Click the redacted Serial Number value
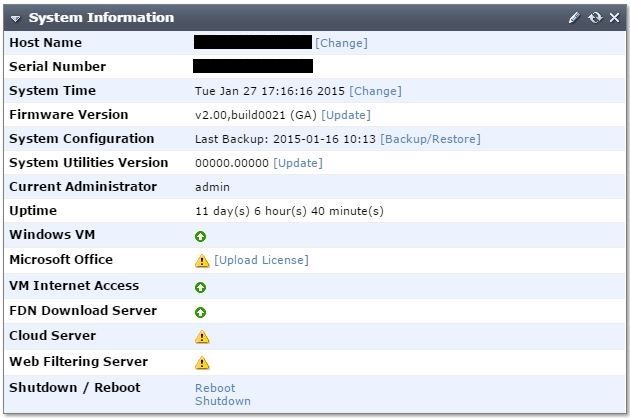The width and height of the screenshot is (630, 418). tap(253, 66)
